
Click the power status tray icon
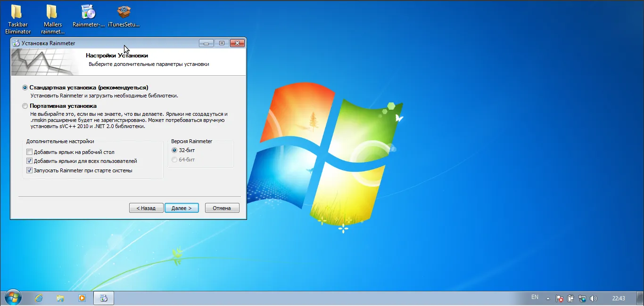tap(571, 298)
